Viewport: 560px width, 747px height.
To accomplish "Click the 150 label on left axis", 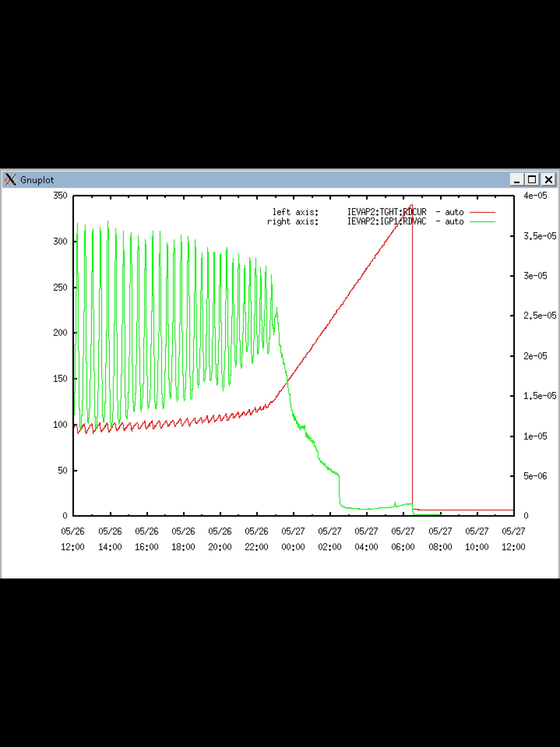I will point(60,379).
